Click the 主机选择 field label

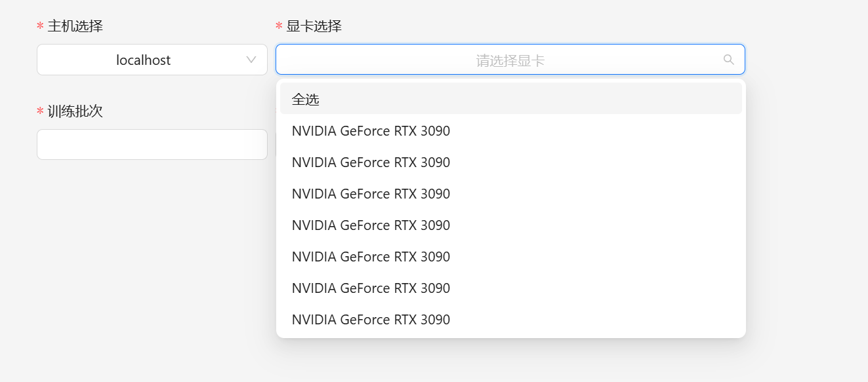pyautogui.click(x=75, y=26)
